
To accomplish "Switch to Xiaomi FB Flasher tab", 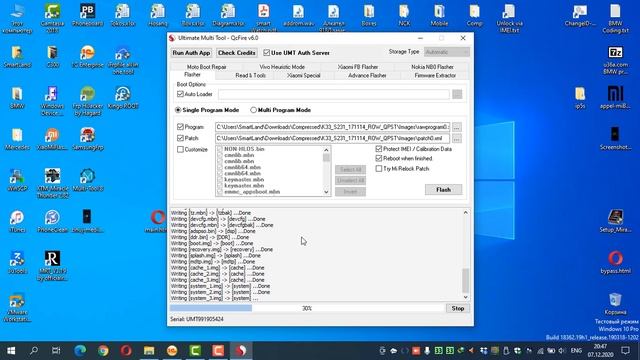I will (358, 67).
